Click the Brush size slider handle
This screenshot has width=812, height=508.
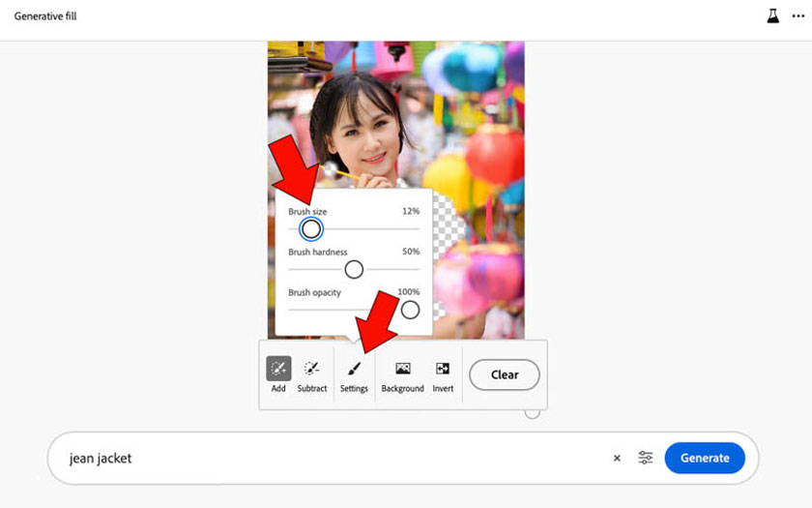point(311,228)
